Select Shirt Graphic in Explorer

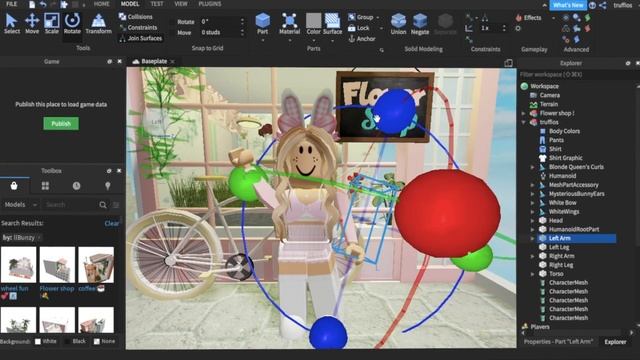click(565, 158)
